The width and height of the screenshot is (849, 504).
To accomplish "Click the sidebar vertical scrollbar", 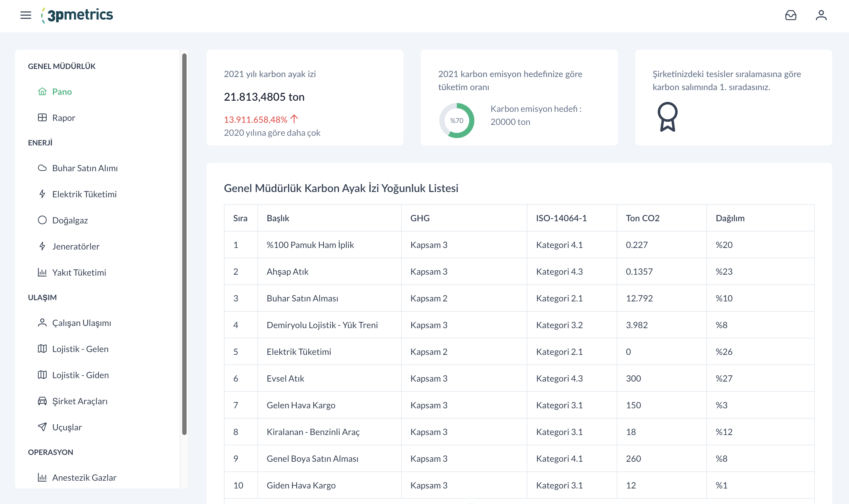I will (x=184, y=244).
